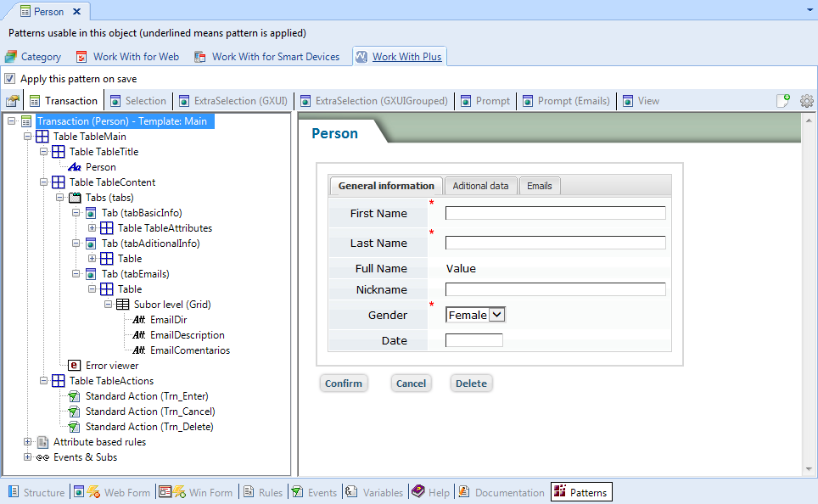Image resolution: width=818 pixels, height=504 pixels.
Task: Click the Tabs (tabs) folder icon
Action: click(x=75, y=198)
